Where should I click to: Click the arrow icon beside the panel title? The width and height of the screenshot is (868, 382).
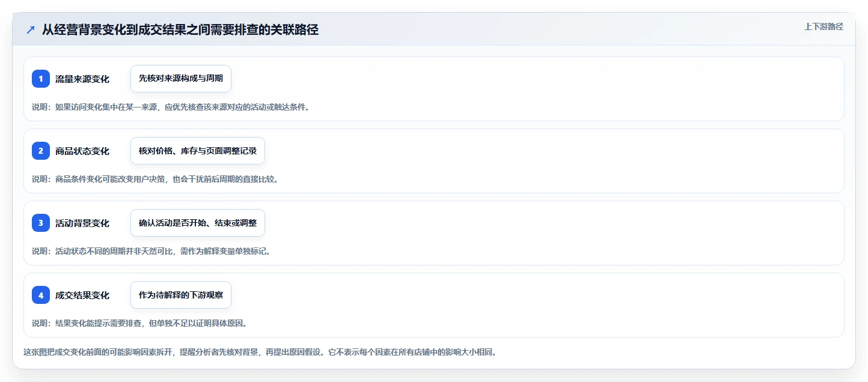click(x=31, y=30)
